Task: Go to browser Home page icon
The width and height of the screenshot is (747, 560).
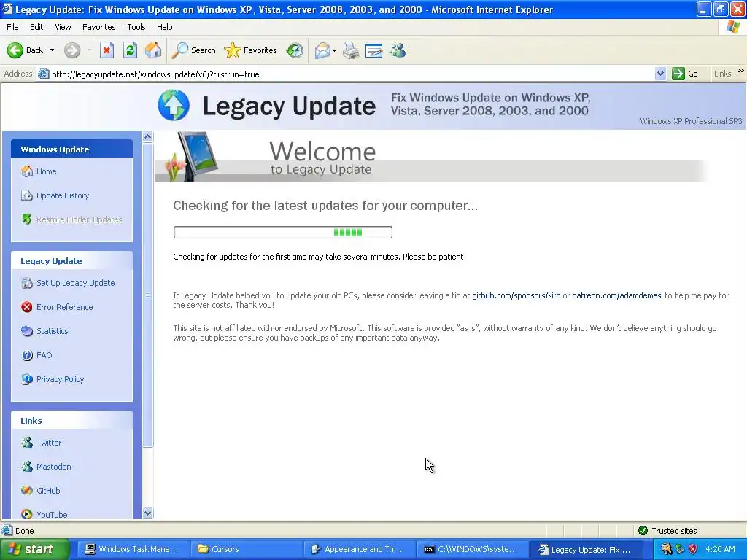Action: tap(153, 50)
